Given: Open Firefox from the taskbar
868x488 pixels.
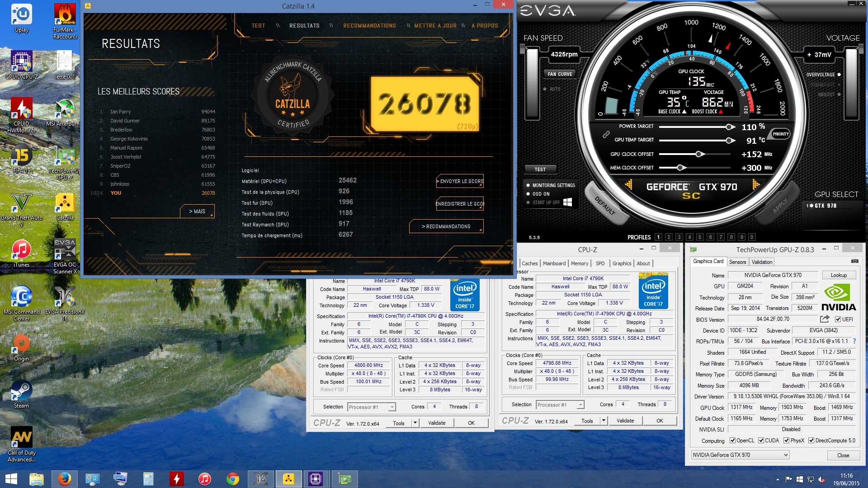Looking at the screenshot, I should click(x=64, y=479).
